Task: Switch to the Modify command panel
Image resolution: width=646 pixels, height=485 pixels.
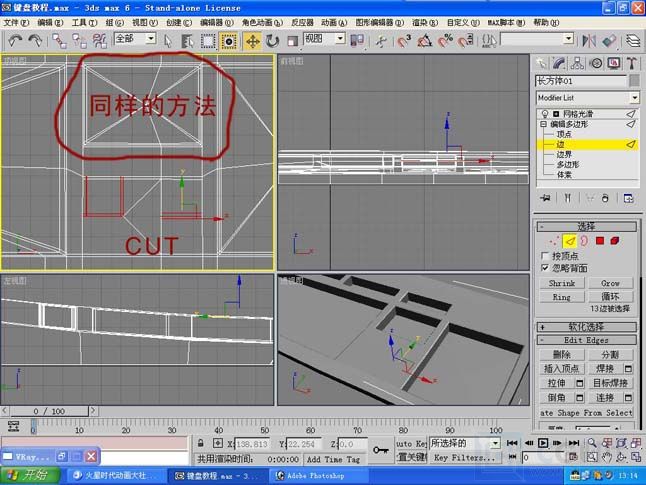Action: tap(559, 63)
